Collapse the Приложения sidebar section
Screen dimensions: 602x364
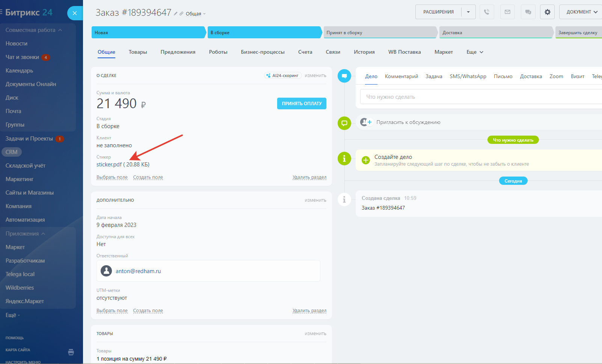(43, 234)
